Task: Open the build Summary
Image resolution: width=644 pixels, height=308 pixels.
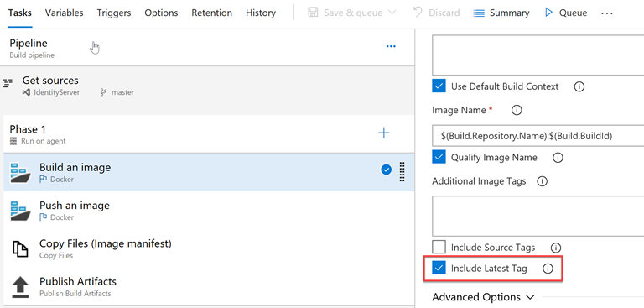Action: [501, 13]
